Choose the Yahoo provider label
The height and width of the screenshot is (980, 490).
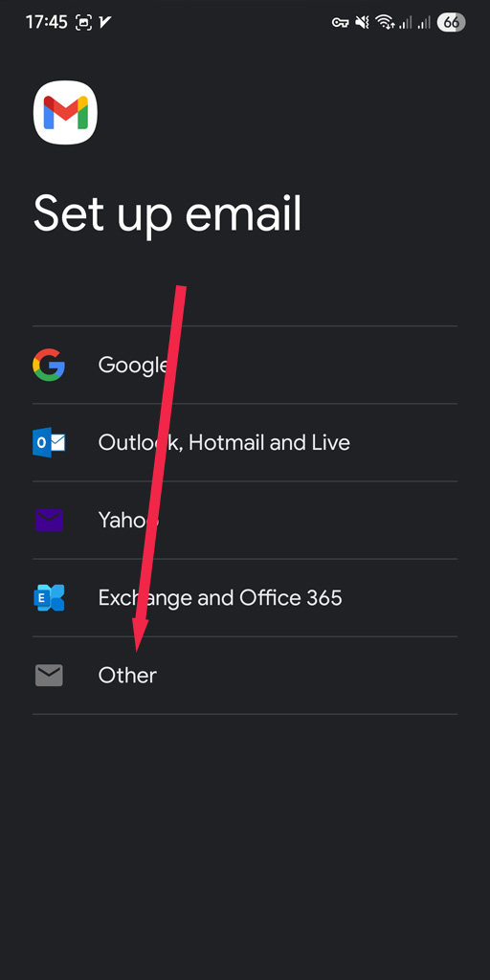point(128,520)
